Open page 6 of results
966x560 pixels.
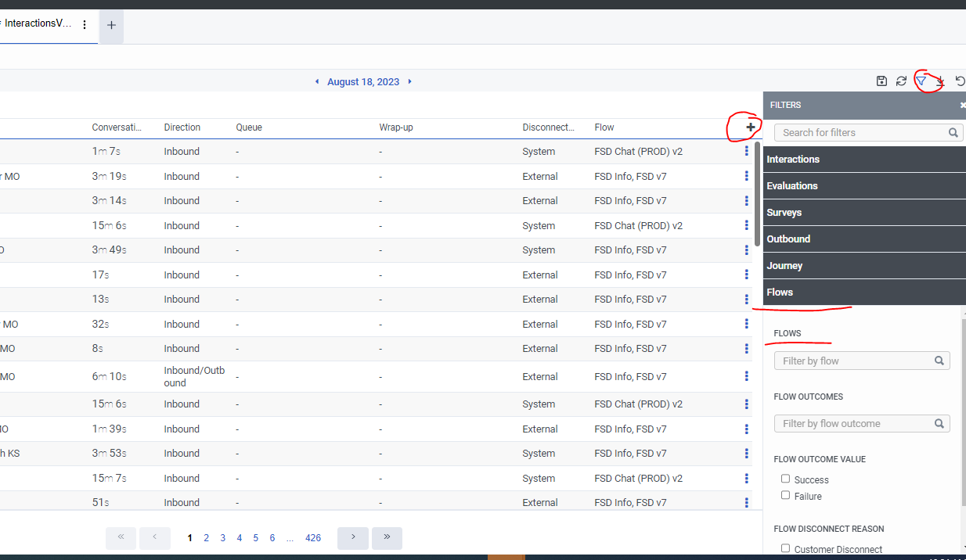(x=272, y=538)
